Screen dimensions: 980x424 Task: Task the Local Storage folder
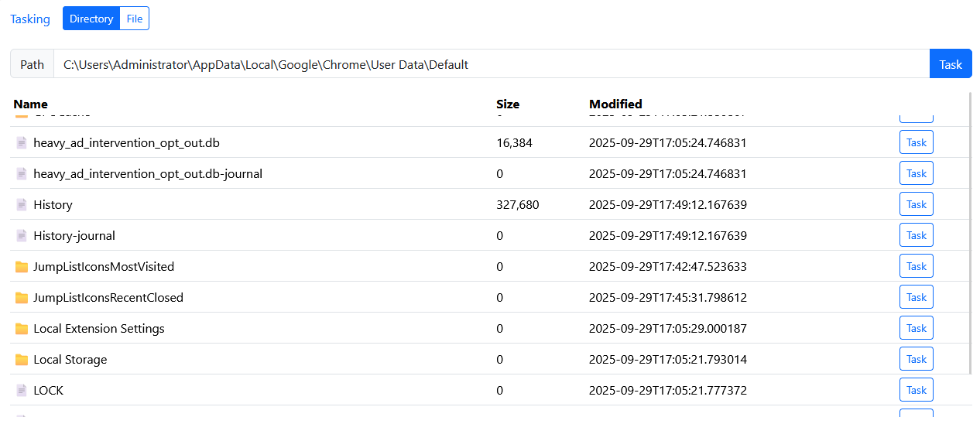coord(916,359)
